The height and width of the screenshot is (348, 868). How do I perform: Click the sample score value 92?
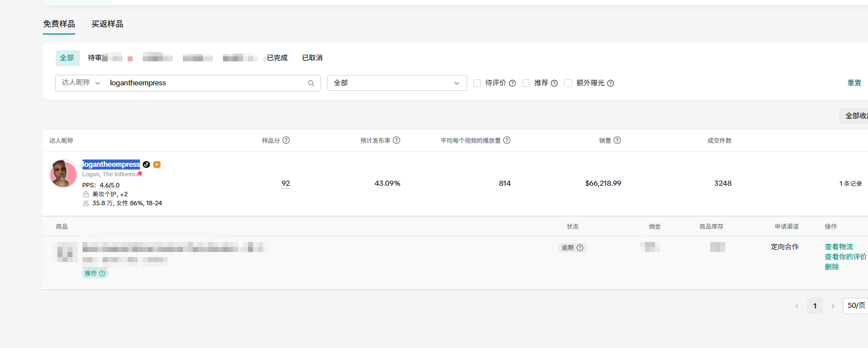[x=286, y=183]
